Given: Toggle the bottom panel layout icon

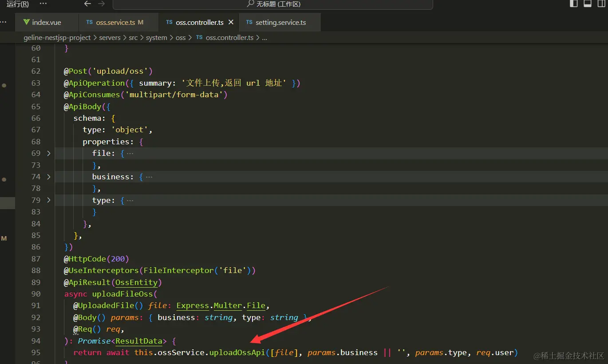Looking at the screenshot, I should (x=588, y=4).
